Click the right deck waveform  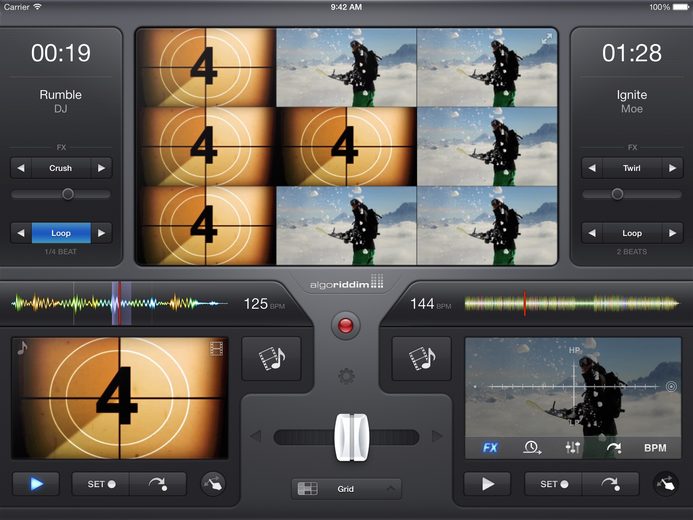572,304
